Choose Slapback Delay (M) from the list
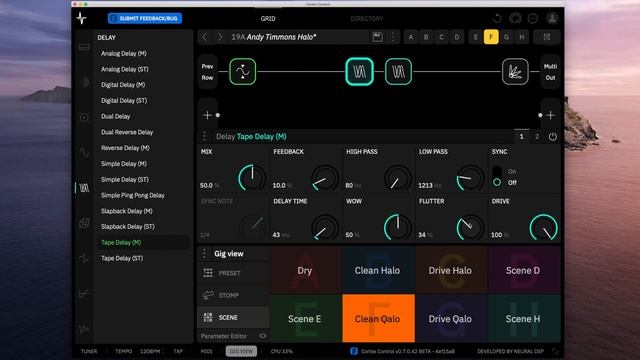The height and width of the screenshot is (360, 640). (127, 211)
